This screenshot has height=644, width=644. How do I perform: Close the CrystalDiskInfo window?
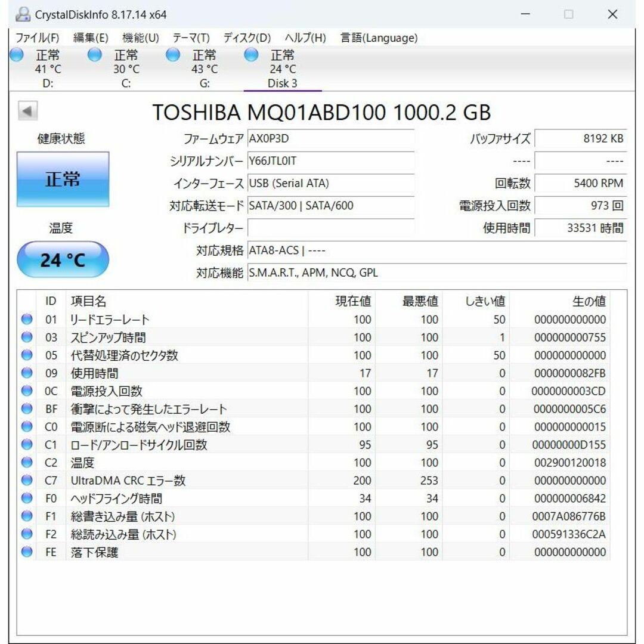coord(612,14)
